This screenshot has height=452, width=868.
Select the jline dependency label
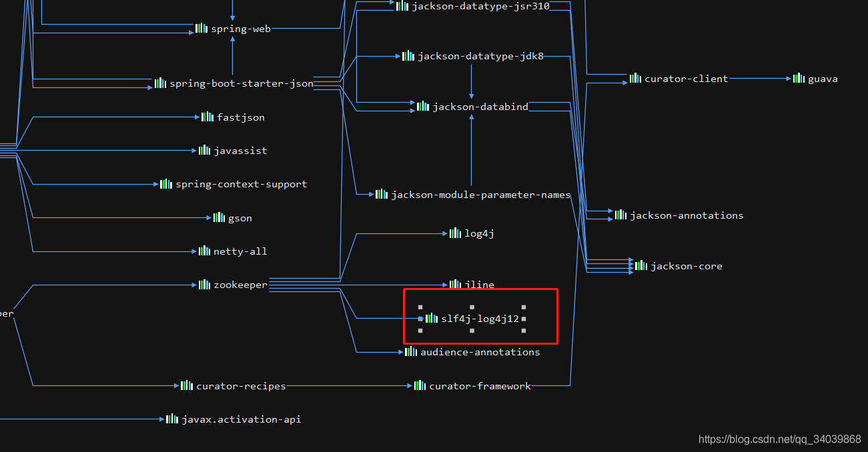480,285
